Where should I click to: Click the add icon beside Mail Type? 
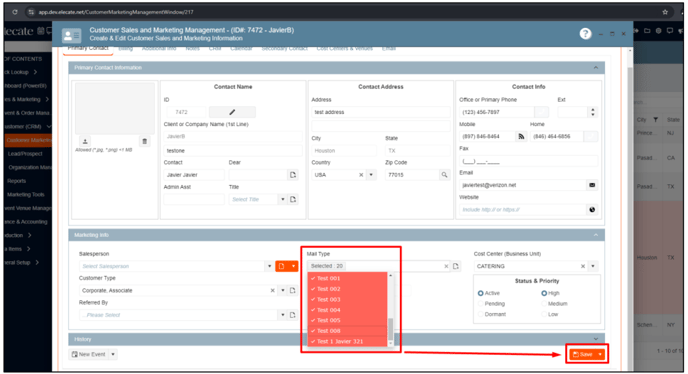(456, 266)
